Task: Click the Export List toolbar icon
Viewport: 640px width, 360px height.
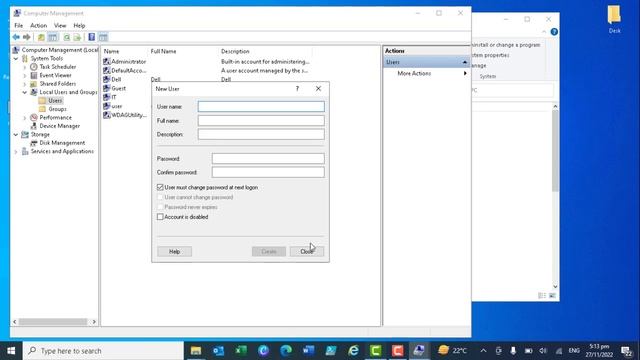Action: pos(77,37)
